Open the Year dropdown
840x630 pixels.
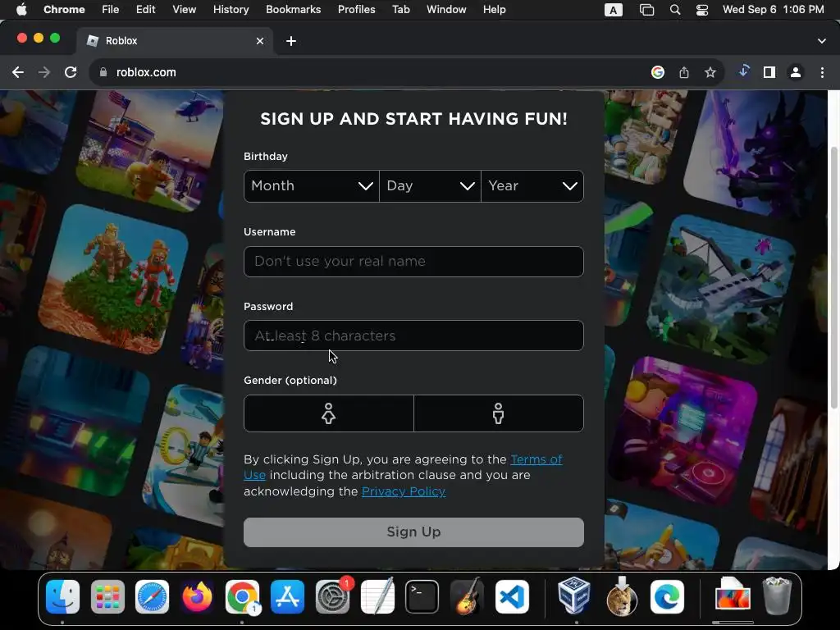point(532,186)
